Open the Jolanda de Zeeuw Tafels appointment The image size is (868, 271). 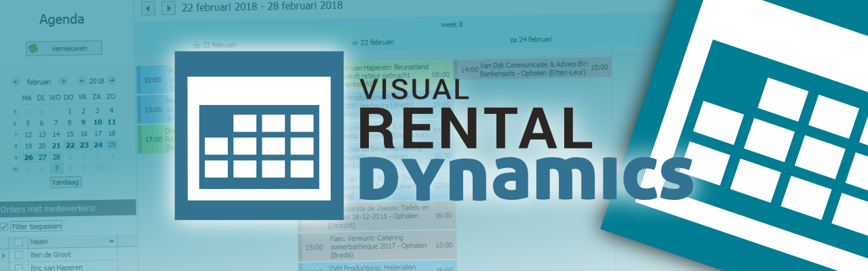click(x=377, y=217)
